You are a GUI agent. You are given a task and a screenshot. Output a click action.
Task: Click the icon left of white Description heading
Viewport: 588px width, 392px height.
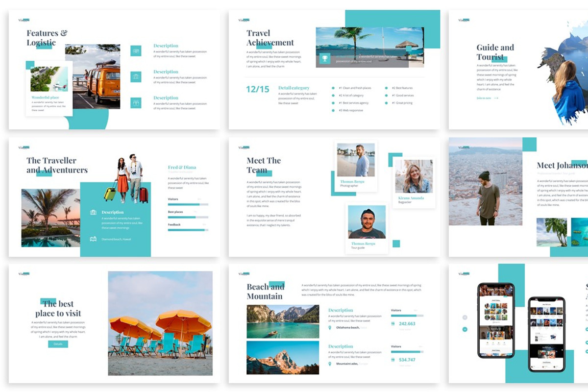coord(93,212)
